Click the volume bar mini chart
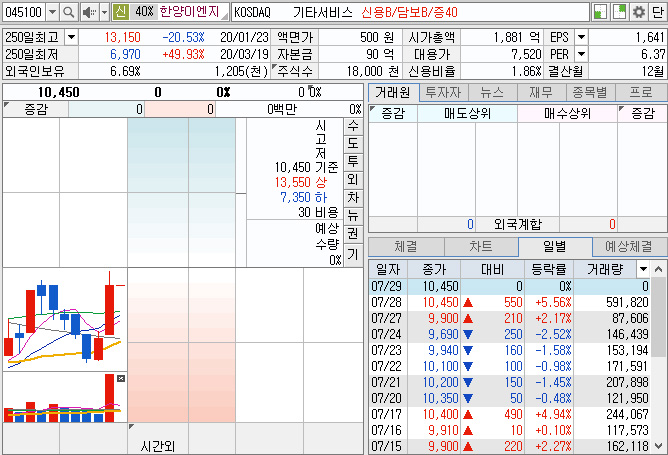Screen dimensions: 668x455 tap(65, 397)
